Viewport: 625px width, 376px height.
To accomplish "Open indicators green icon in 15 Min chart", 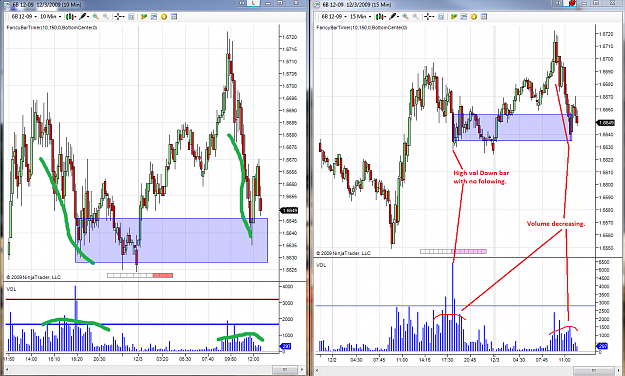I will [x=454, y=17].
